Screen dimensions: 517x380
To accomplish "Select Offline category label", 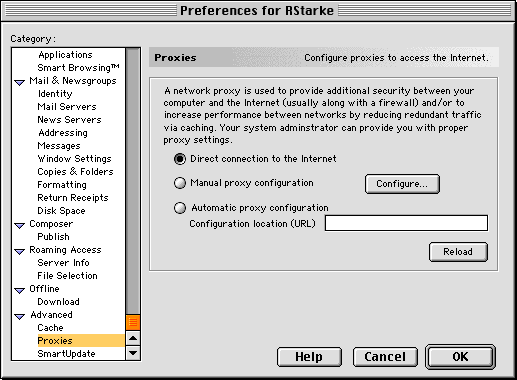I will (44, 289).
